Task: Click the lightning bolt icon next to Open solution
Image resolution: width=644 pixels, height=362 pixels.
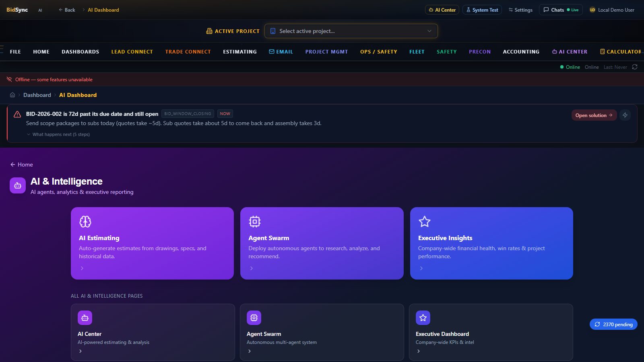Action: click(625, 115)
